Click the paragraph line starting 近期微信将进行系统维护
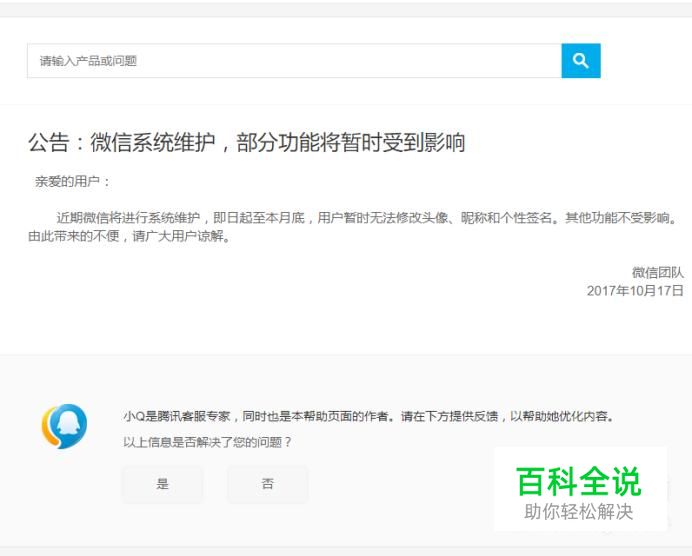The image size is (692, 556). click(x=366, y=218)
